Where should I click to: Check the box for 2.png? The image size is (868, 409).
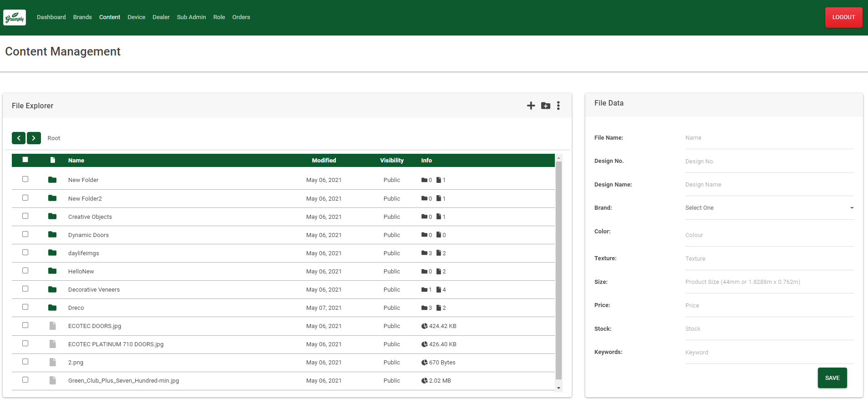pyautogui.click(x=25, y=362)
